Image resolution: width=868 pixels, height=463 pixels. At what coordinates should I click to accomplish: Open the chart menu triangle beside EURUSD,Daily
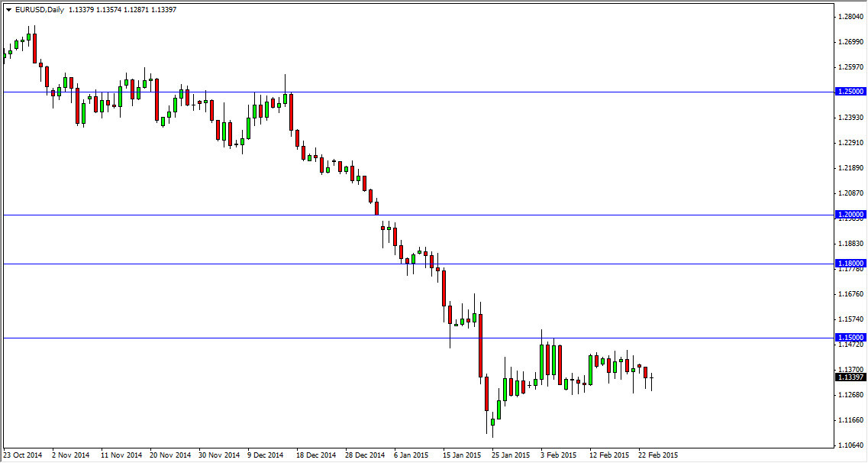tap(8, 10)
